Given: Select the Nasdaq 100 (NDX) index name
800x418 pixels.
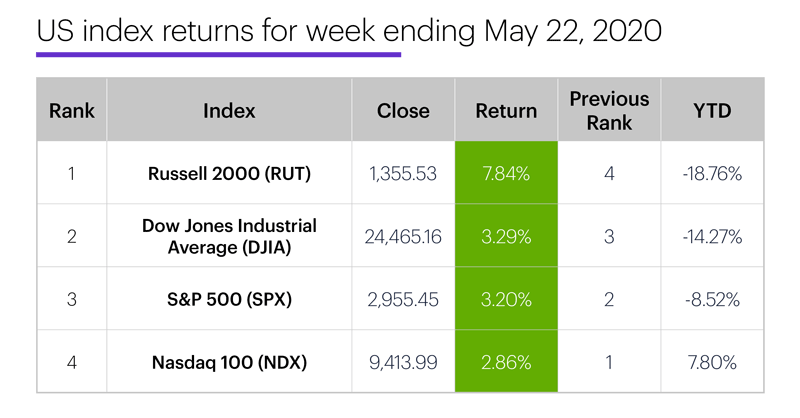Looking at the screenshot, I should pos(229,360).
